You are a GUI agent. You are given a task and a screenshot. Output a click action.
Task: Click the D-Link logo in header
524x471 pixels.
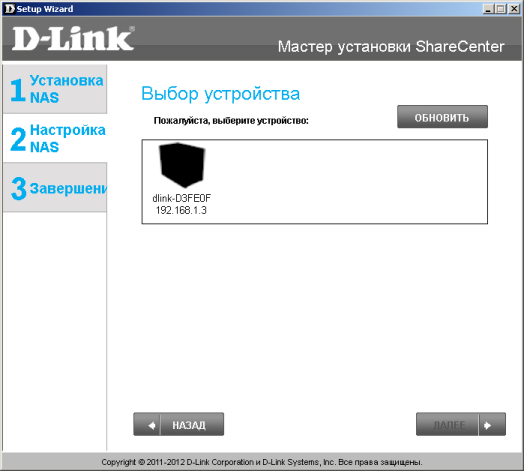click(73, 38)
